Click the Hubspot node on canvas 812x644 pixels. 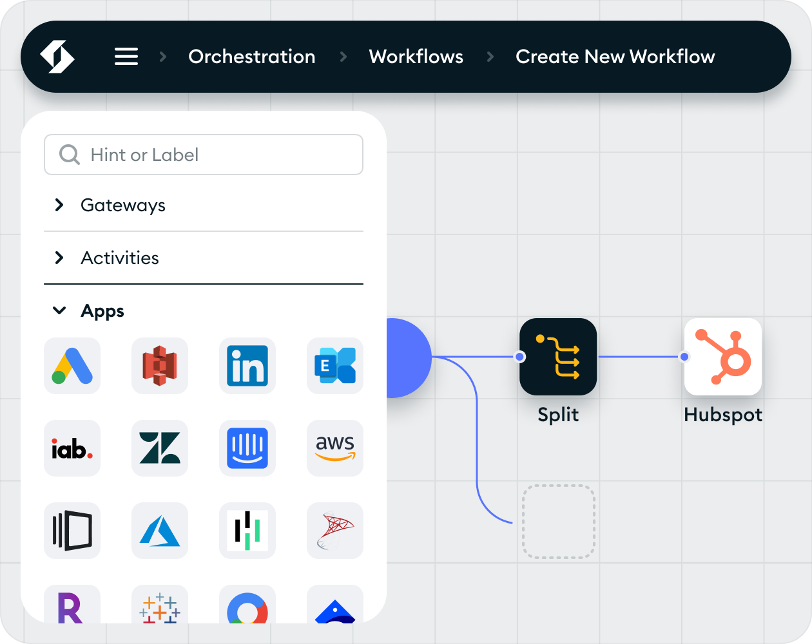tap(723, 357)
